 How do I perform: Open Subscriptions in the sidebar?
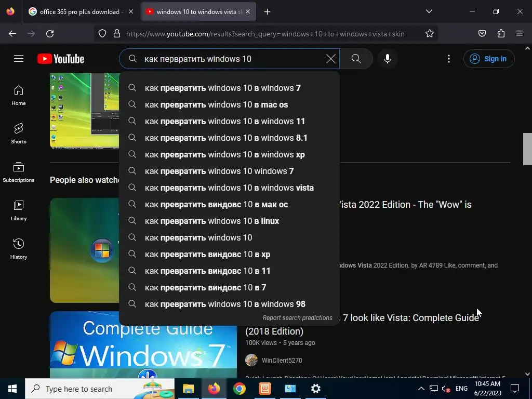(19, 172)
